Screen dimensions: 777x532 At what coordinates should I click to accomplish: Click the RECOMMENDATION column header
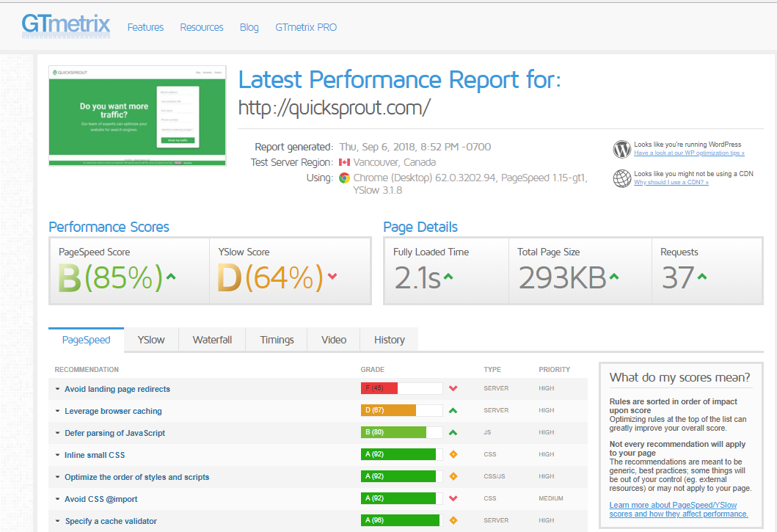tap(87, 369)
